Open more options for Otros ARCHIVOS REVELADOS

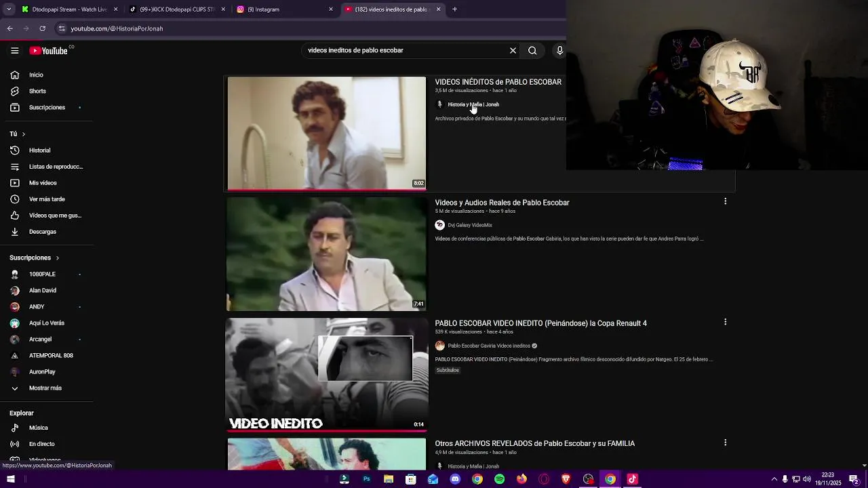pyautogui.click(x=725, y=443)
